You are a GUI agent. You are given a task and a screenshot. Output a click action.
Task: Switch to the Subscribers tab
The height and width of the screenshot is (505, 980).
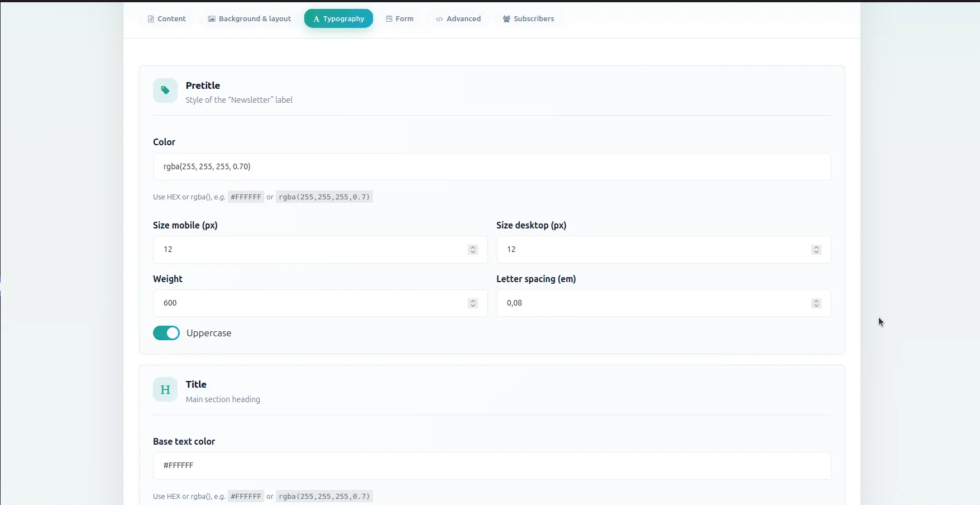(528, 19)
